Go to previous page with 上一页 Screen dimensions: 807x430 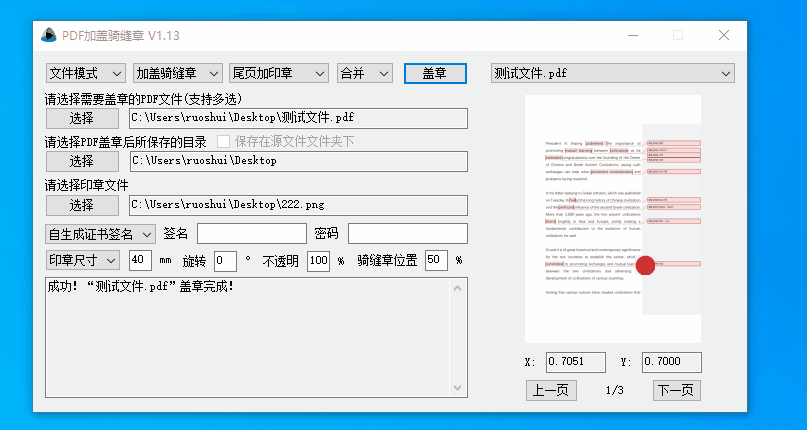pos(551,390)
